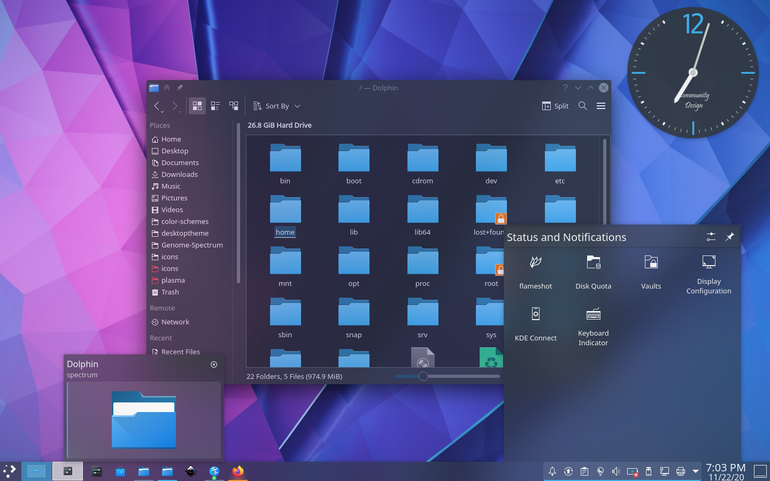
Task: Open Display Configuration tray entry
Action: pyautogui.click(x=709, y=274)
